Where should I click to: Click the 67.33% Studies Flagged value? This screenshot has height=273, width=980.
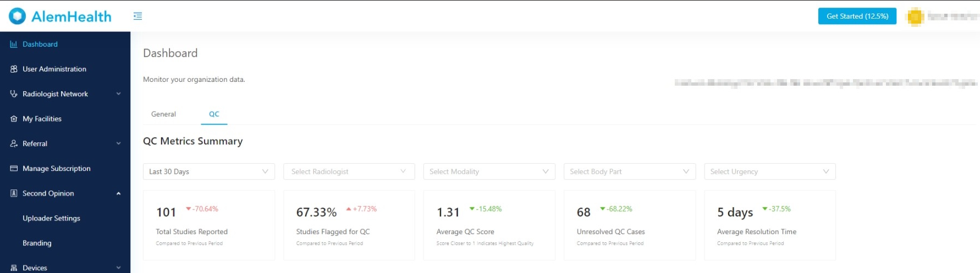click(316, 212)
